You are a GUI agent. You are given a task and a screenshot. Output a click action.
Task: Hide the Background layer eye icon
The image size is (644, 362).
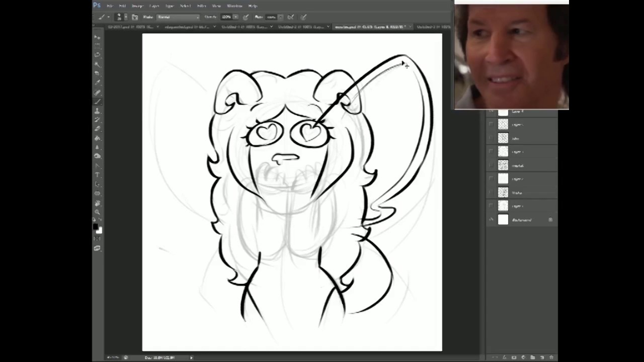coord(492,220)
